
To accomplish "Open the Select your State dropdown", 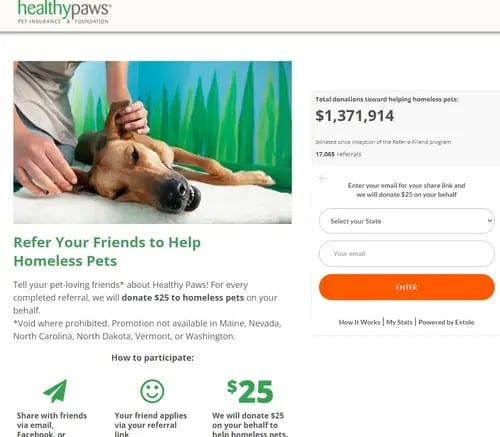I will pyautogui.click(x=407, y=221).
